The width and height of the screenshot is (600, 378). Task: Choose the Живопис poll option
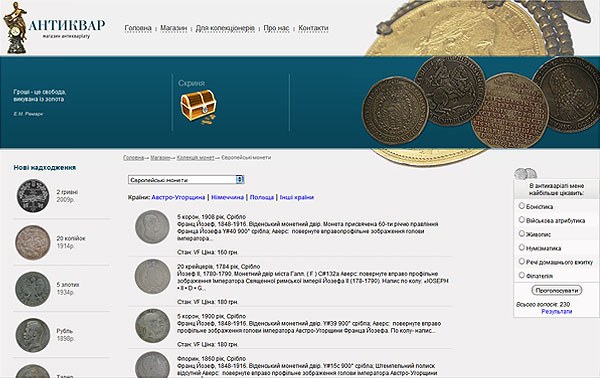click(x=521, y=233)
